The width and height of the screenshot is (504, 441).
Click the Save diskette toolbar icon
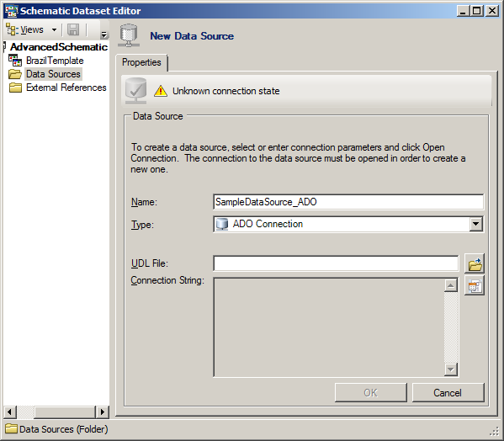click(x=73, y=29)
